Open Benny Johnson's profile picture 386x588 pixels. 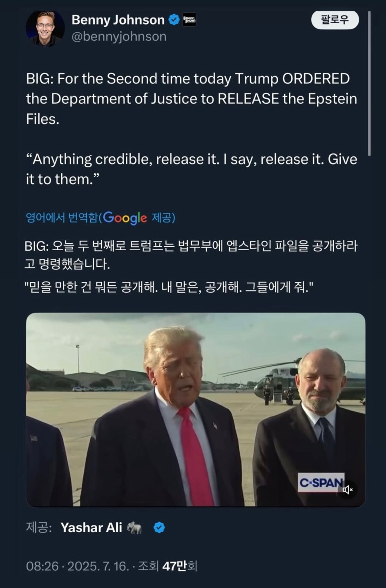pos(45,28)
